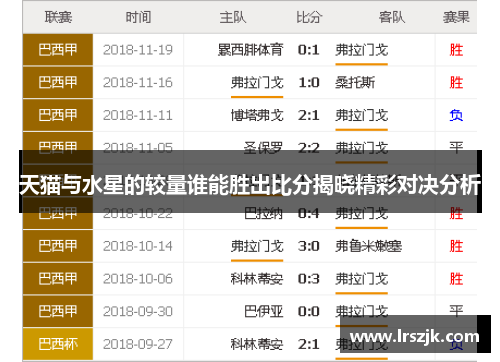Click the date 2018-11-11
Viewport: 500px width, 362px height.
click(138, 115)
